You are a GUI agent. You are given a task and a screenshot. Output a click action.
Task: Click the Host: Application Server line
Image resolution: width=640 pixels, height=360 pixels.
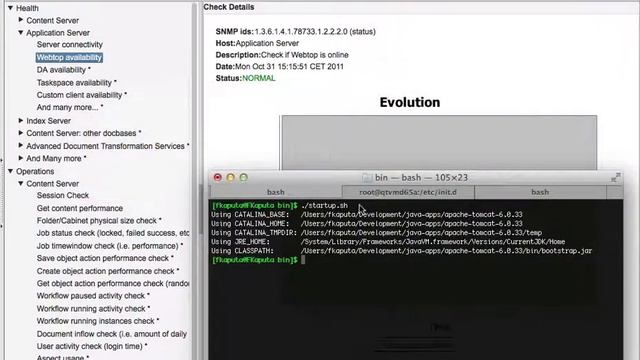click(257, 43)
